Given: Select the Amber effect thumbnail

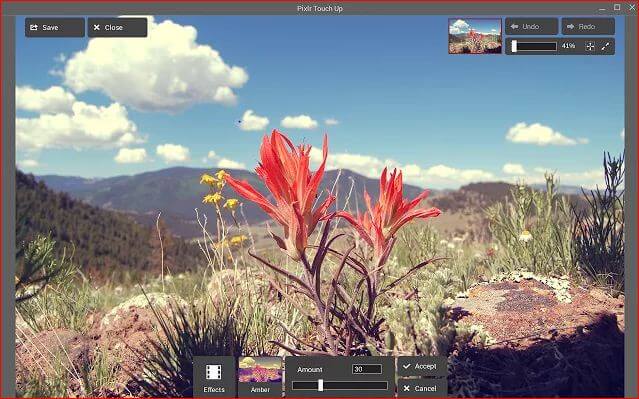Looking at the screenshot, I should [x=260, y=376].
